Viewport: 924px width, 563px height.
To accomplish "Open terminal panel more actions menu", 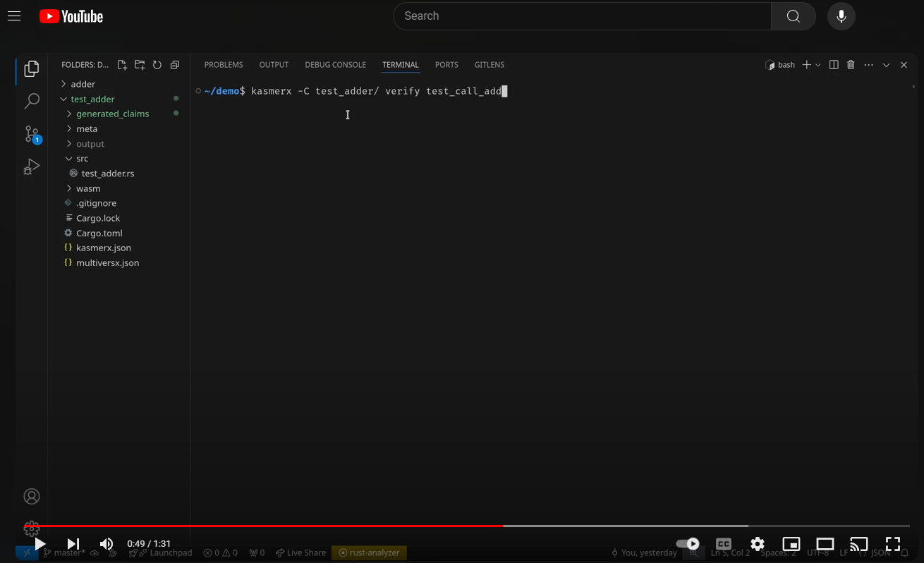I will (868, 65).
